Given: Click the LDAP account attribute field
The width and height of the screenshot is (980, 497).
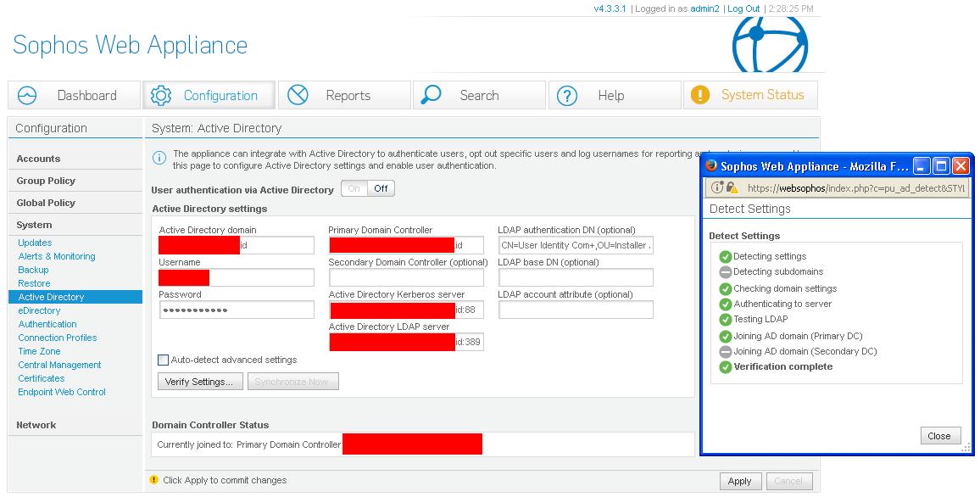Looking at the screenshot, I should click(x=576, y=310).
